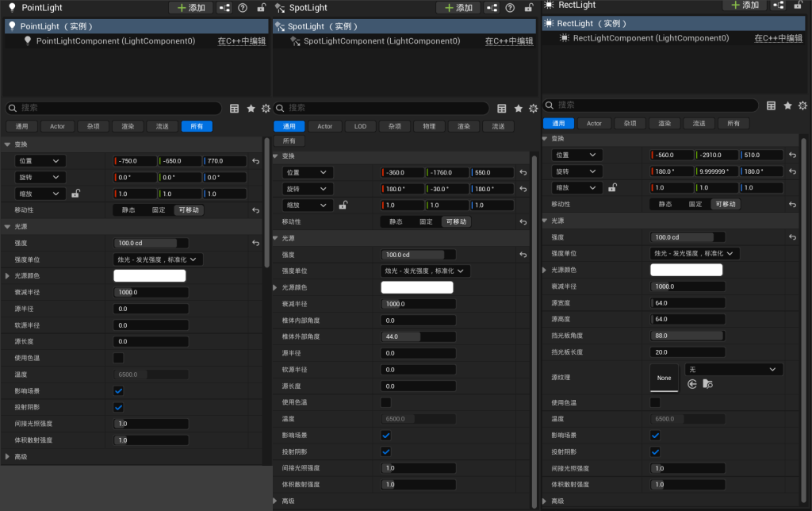Click the blueprint icon in the PointLight header
Viewport: 812px width, 511px height.
[224, 7]
